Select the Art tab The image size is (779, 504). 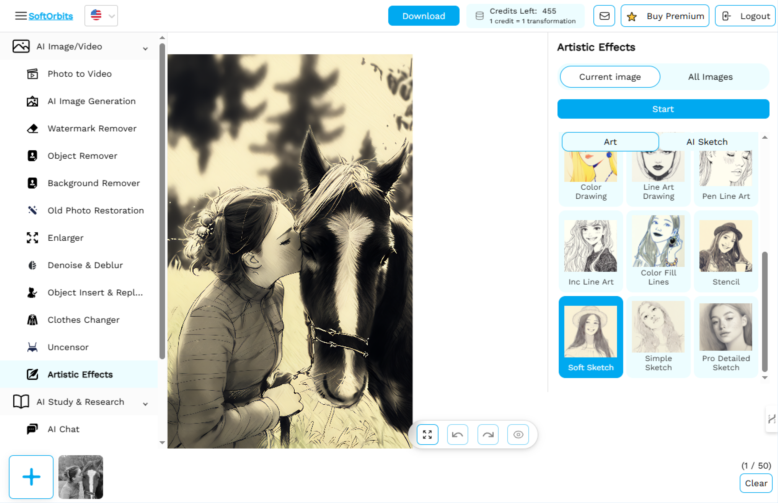pos(610,142)
